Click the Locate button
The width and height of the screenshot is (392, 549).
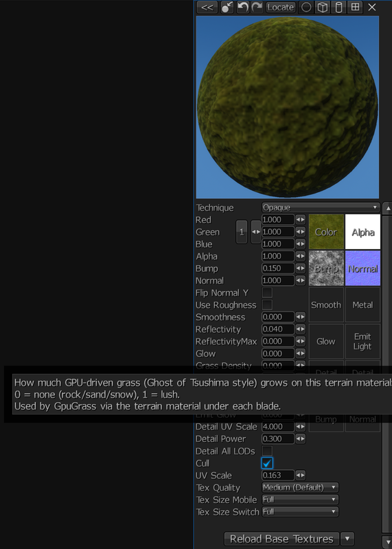click(281, 8)
